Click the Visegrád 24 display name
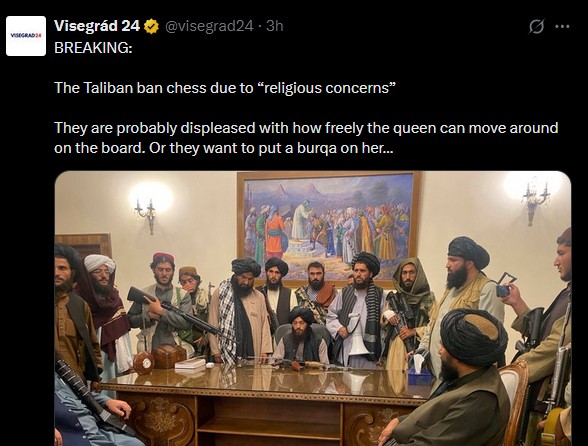This screenshot has height=446, width=588. (x=97, y=26)
